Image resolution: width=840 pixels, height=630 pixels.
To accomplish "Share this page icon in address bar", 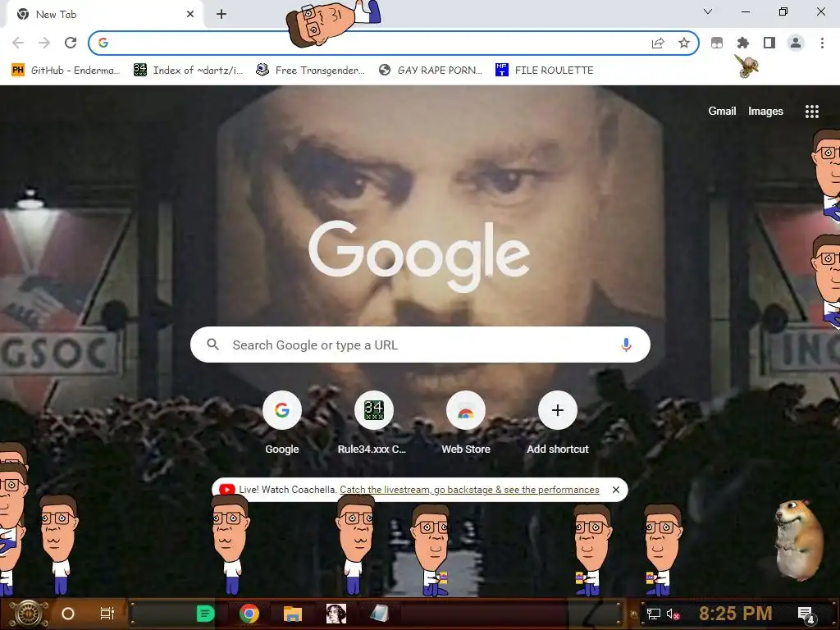I will (x=658, y=43).
